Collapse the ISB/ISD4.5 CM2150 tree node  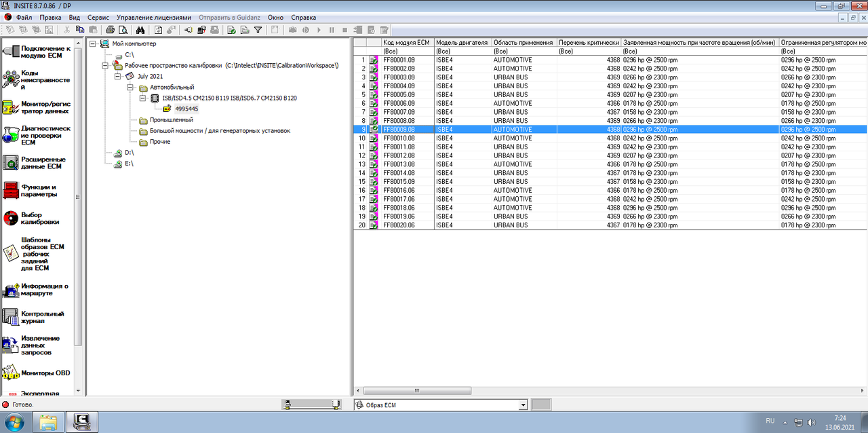[x=142, y=98]
